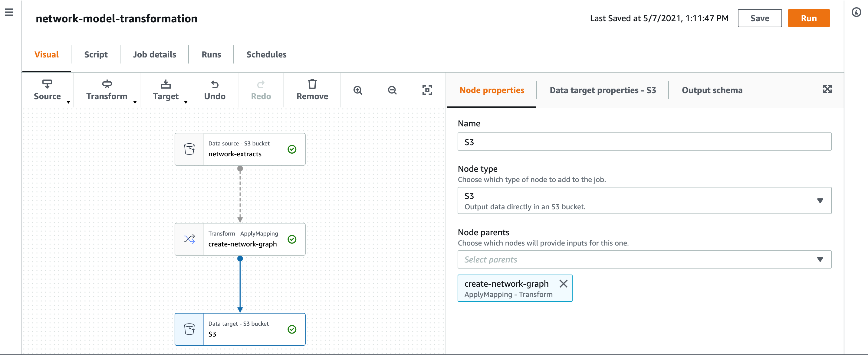
Task: Undo the last canvas action
Action: click(215, 90)
